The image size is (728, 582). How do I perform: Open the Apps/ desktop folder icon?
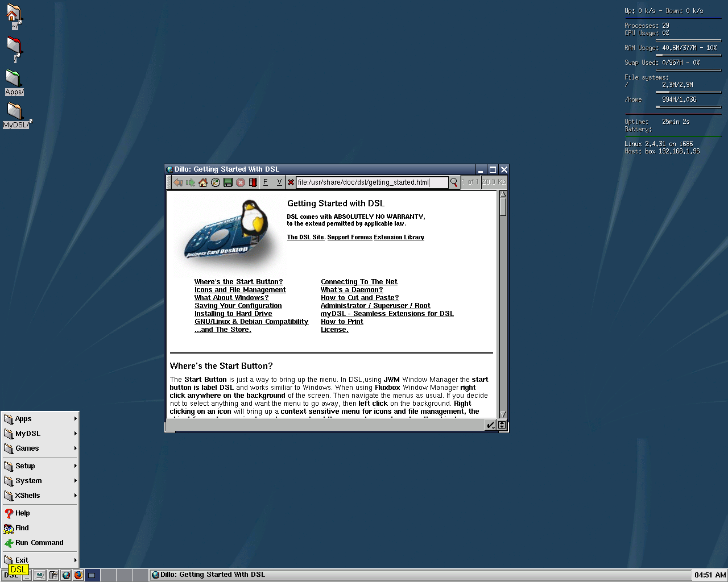tap(14, 83)
